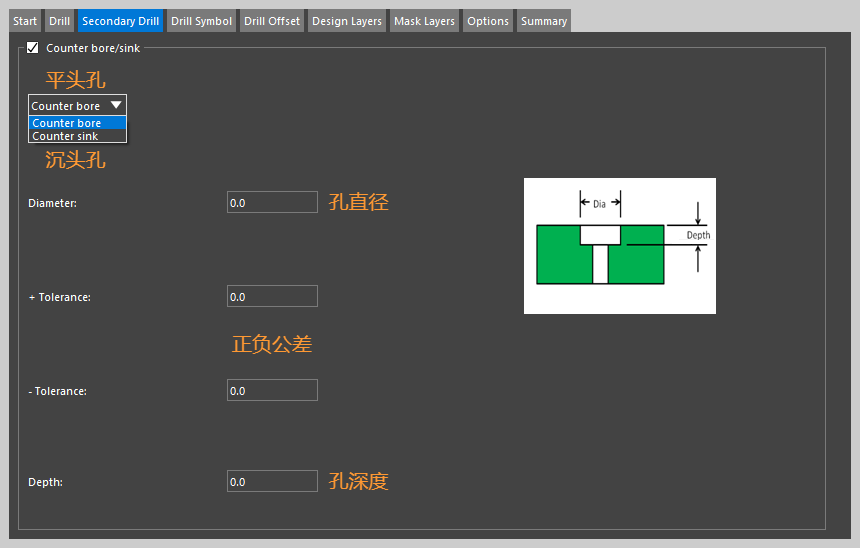Switch to the Start tab

[25, 21]
